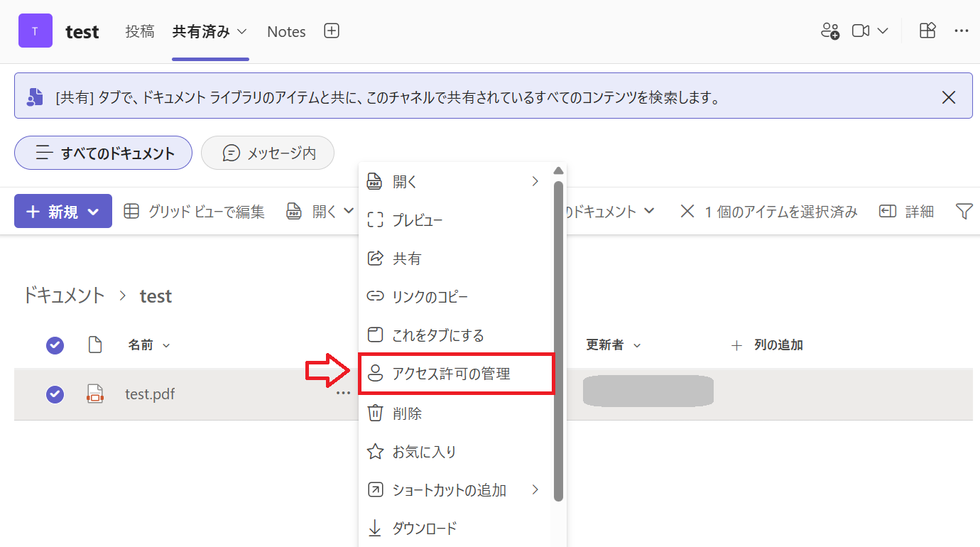Click the context menu scrollbar
Screen dimensions: 980x547
(559, 320)
